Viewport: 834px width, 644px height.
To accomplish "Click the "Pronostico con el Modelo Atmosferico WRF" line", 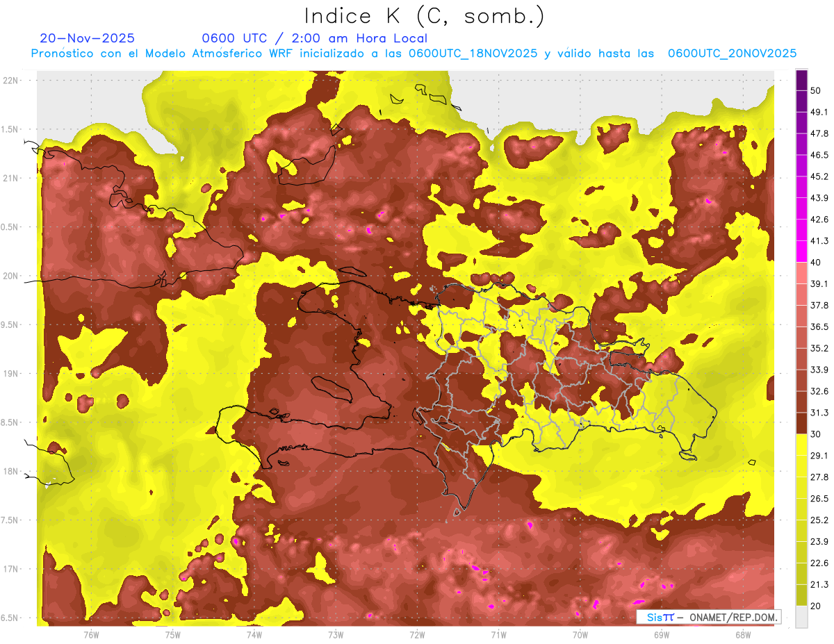I will pos(414,53).
